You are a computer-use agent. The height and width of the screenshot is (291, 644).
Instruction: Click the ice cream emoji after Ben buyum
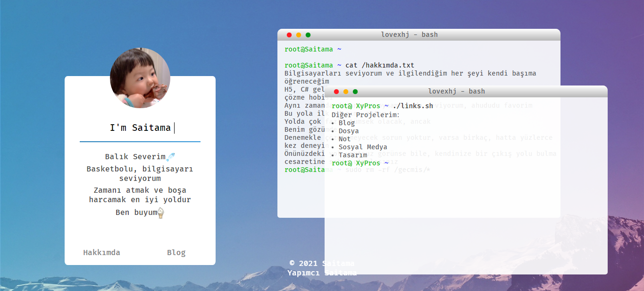pyautogui.click(x=161, y=213)
